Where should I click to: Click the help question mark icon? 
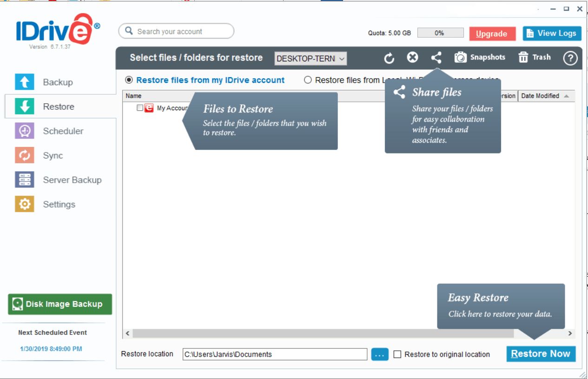570,58
